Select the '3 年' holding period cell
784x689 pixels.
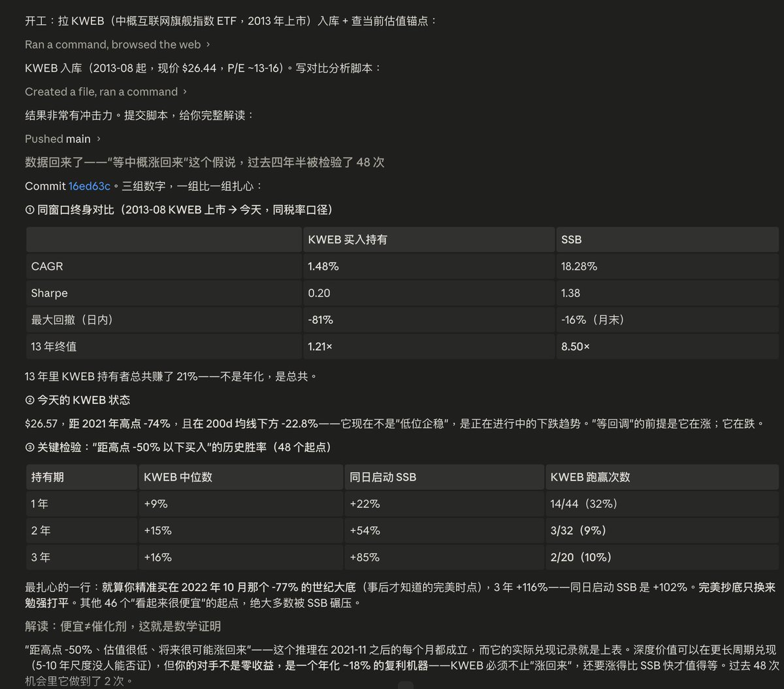coord(82,557)
